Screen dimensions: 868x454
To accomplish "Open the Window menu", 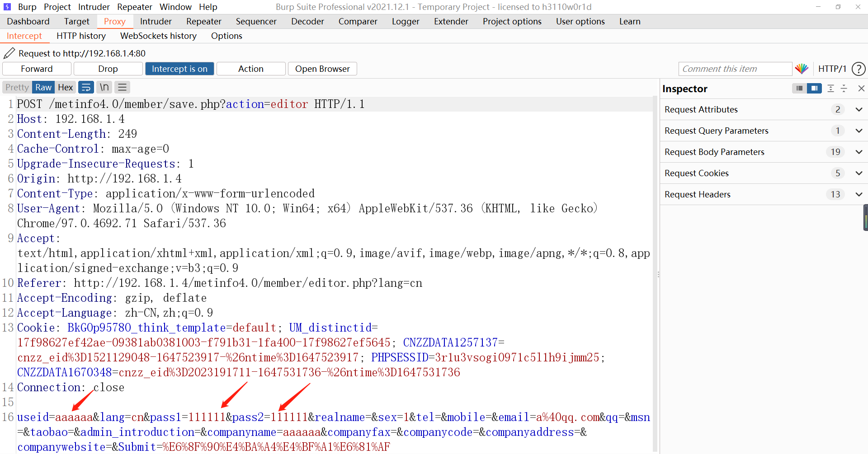I will click(175, 7).
